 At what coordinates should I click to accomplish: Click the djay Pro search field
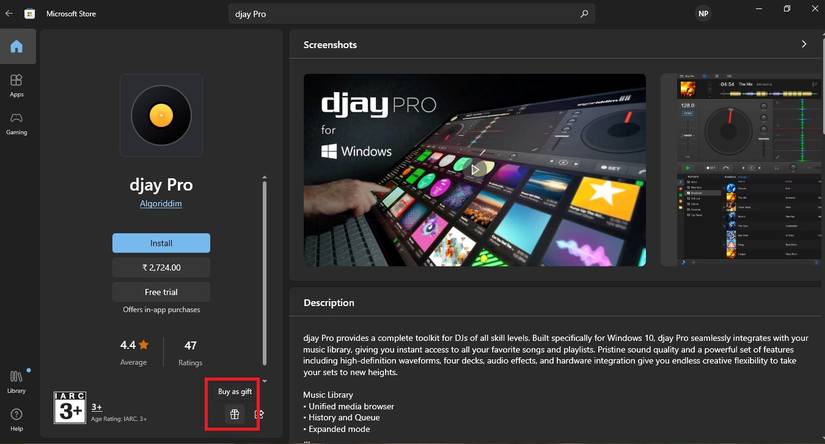pyautogui.click(x=411, y=14)
